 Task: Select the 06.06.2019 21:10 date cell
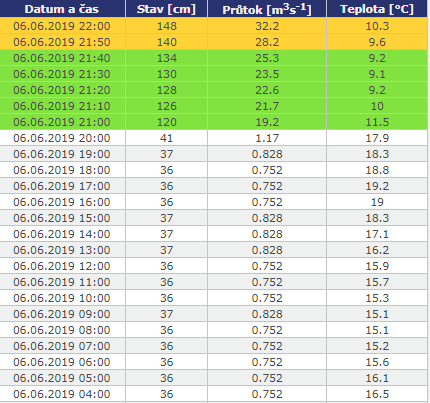(x=62, y=106)
